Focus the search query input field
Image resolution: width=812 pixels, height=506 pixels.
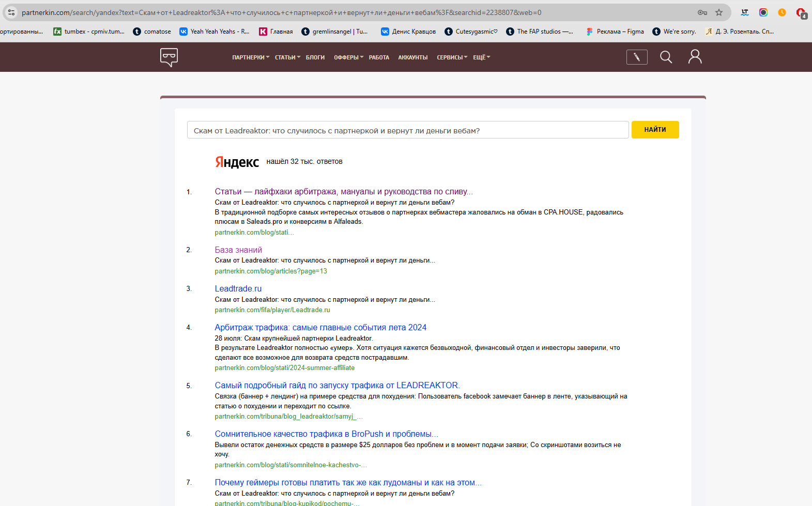click(x=408, y=130)
